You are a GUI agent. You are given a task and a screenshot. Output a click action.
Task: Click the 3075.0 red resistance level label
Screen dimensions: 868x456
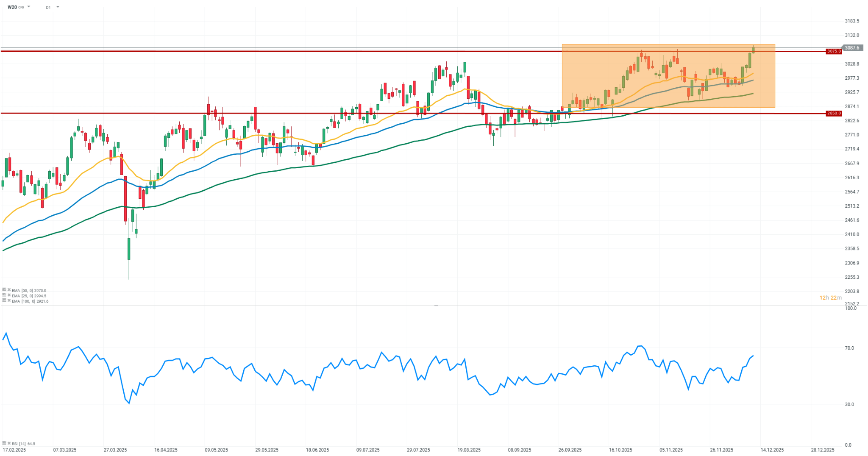point(834,51)
